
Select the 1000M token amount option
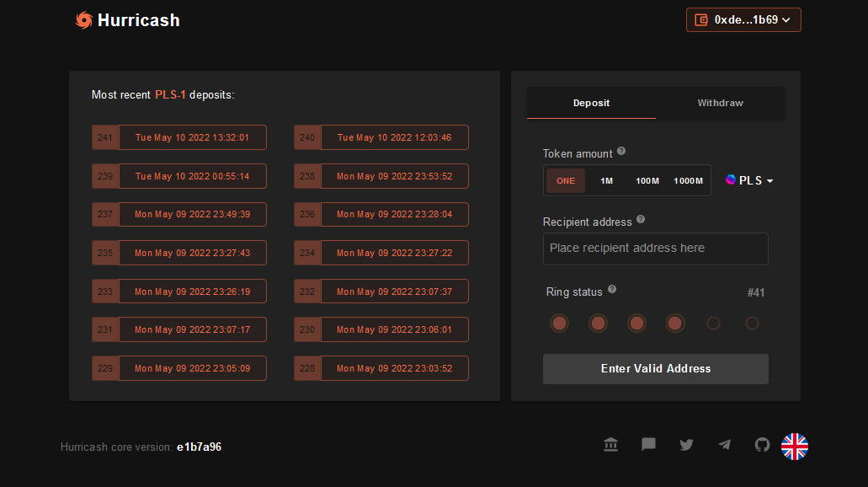pyautogui.click(x=688, y=180)
